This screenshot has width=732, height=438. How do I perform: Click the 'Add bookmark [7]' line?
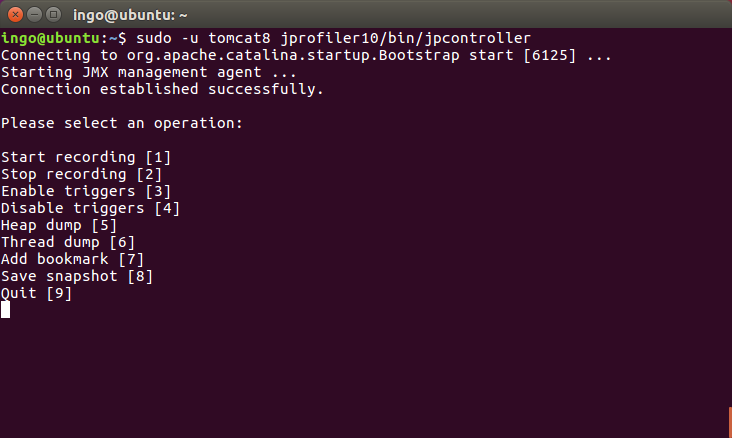tap(72, 259)
